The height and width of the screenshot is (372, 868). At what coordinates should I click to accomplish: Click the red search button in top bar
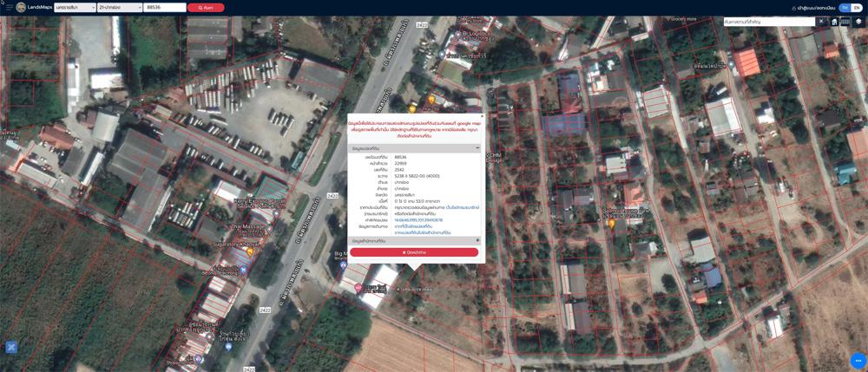point(206,8)
